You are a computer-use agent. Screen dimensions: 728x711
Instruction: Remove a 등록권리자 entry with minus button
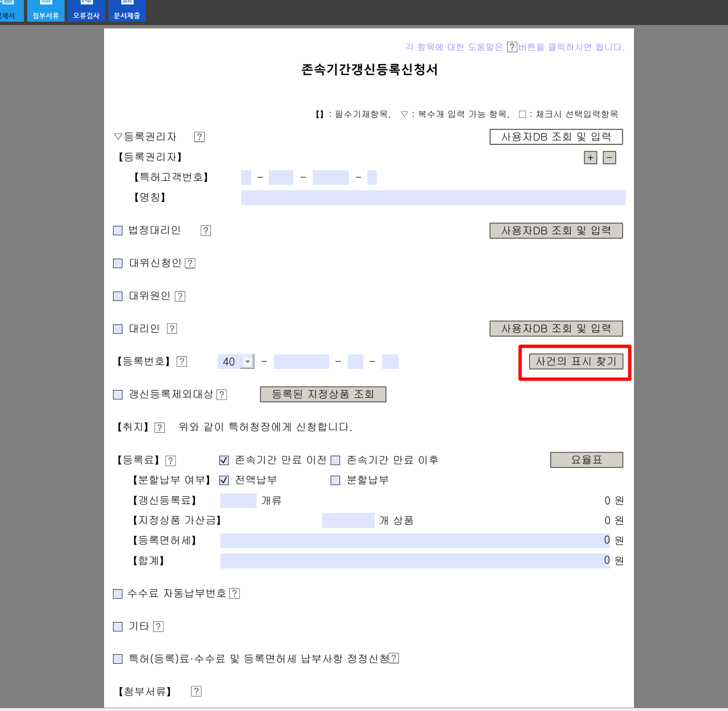pyautogui.click(x=609, y=157)
